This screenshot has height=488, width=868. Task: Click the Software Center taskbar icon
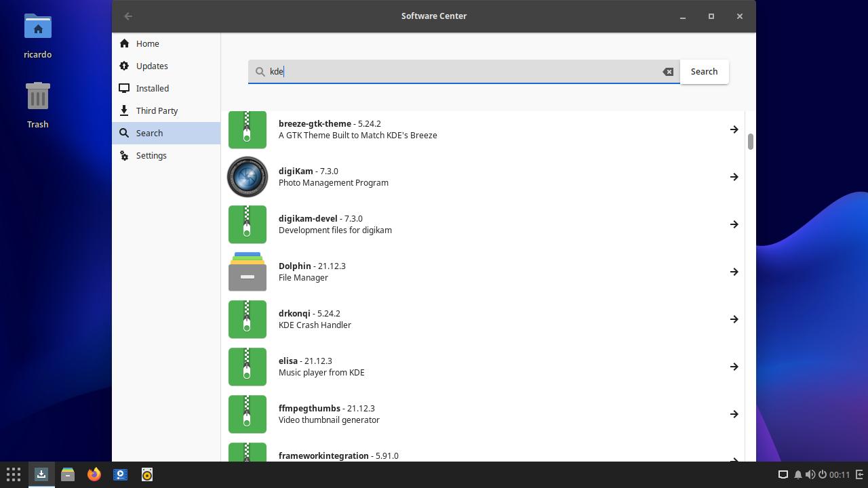[x=41, y=474]
